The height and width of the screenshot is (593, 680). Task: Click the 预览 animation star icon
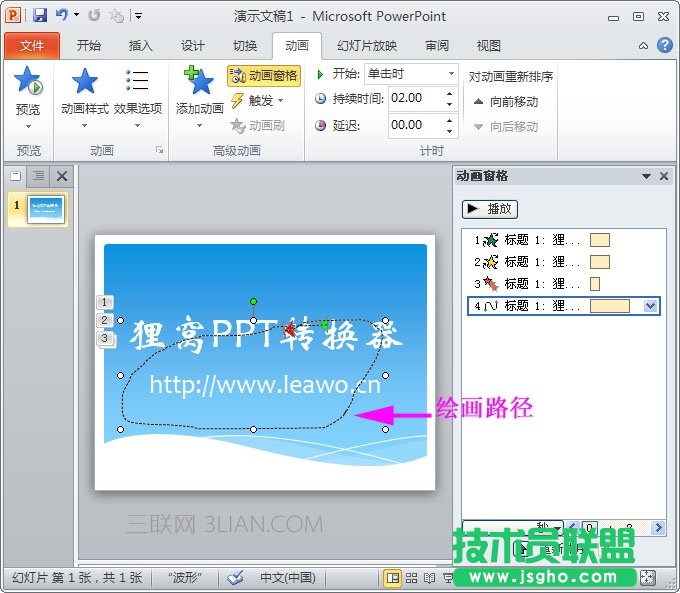(28, 81)
